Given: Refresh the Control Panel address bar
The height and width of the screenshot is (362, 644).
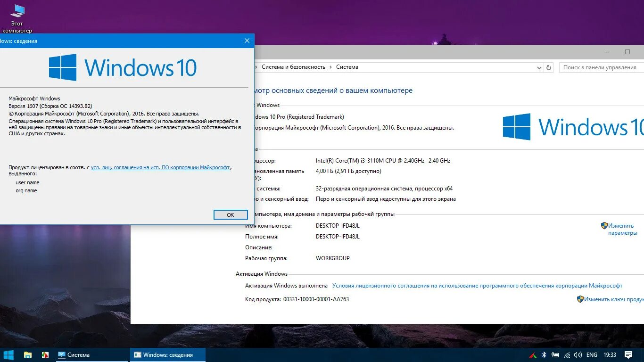Looking at the screenshot, I should coord(549,67).
